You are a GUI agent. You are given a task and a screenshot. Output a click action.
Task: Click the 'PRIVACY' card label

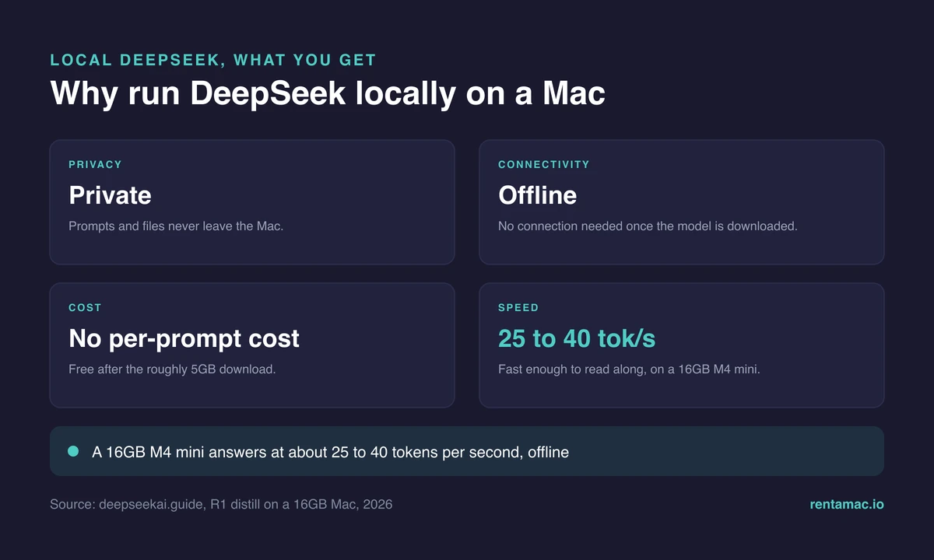[x=95, y=165]
